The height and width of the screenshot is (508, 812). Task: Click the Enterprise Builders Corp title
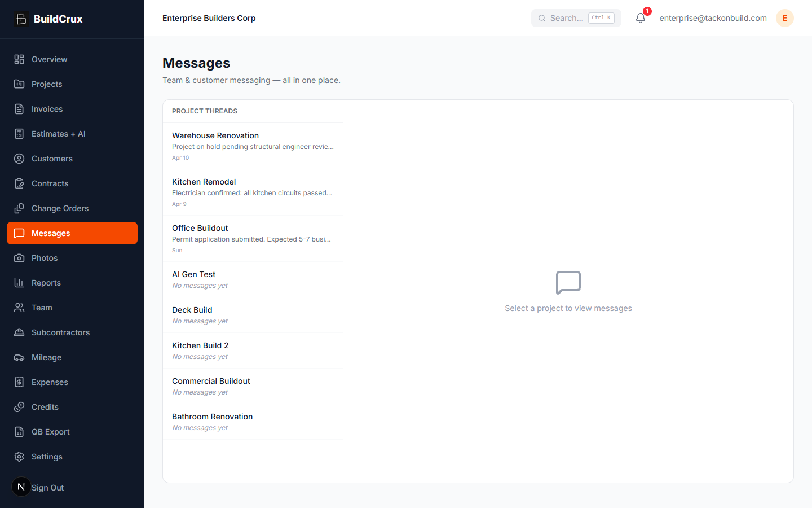click(209, 18)
